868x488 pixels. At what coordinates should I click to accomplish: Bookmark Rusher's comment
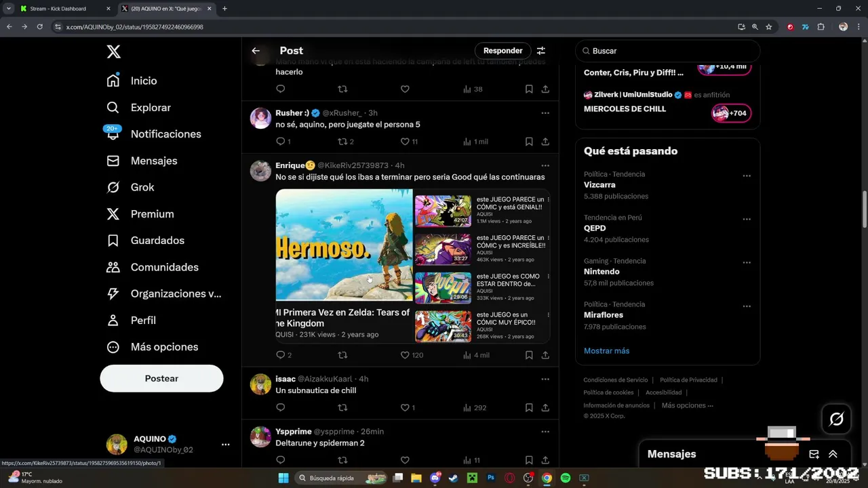[529, 142]
